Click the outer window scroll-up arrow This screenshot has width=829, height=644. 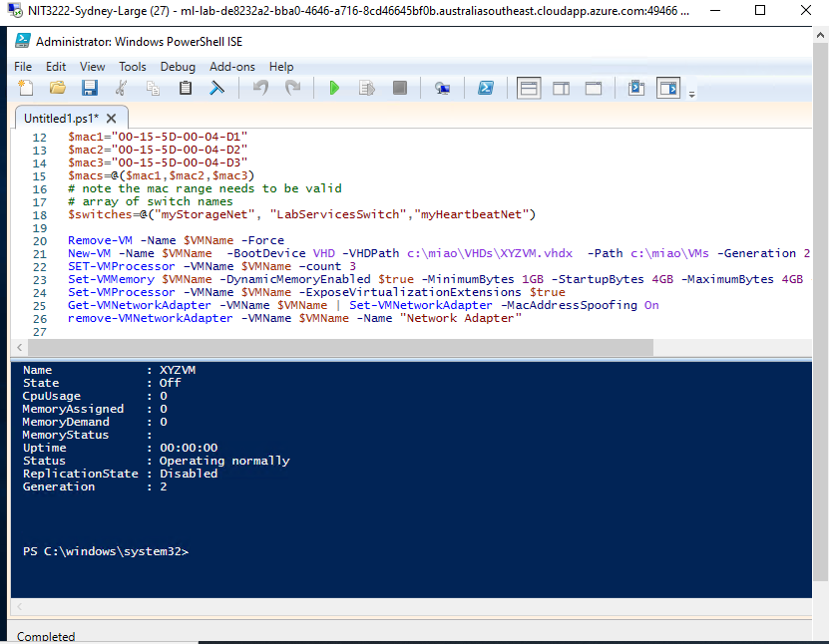coord(820,35)
